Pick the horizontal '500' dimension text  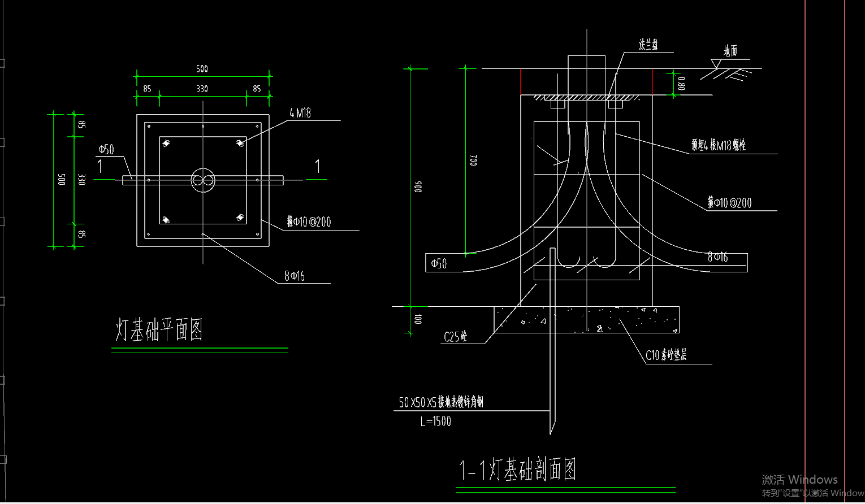pyautogui.click(x=202, y=69)
